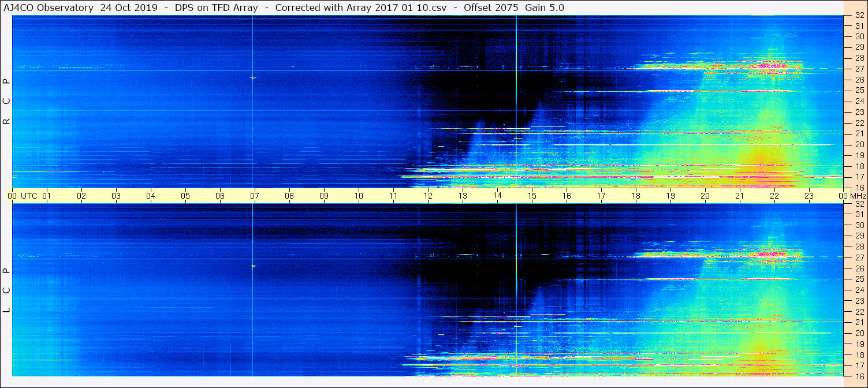Viewport: 868px width, 388px height.
Task: Click the 16 MHz label at the bottom of the LCP scale
Action: coord(859,376)
